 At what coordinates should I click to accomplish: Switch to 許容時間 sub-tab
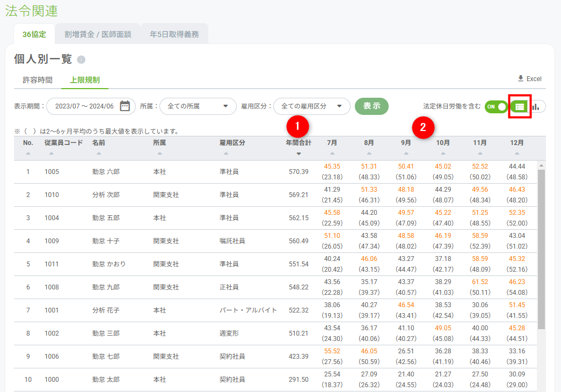pyautogui.click(x=38, y=80)
